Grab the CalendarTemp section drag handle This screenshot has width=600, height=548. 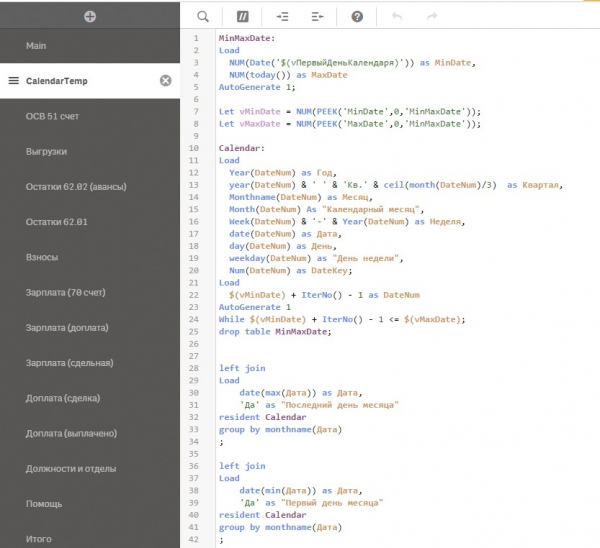[14, 80]
